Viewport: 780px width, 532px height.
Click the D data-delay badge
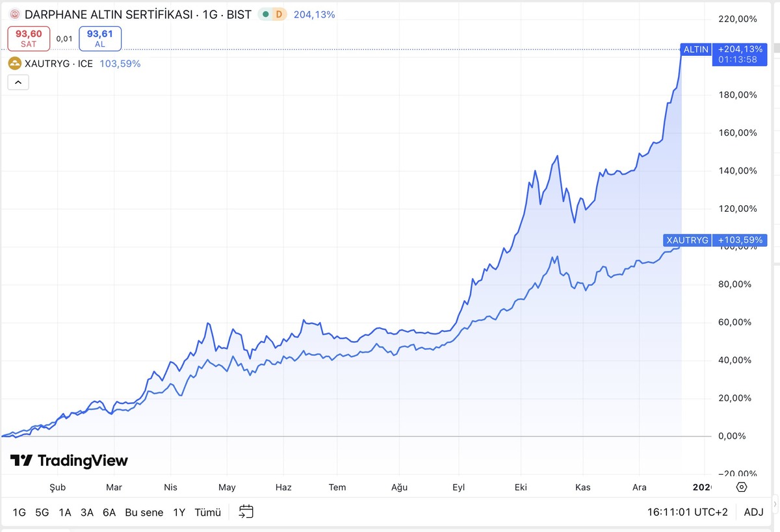point(279,14)
